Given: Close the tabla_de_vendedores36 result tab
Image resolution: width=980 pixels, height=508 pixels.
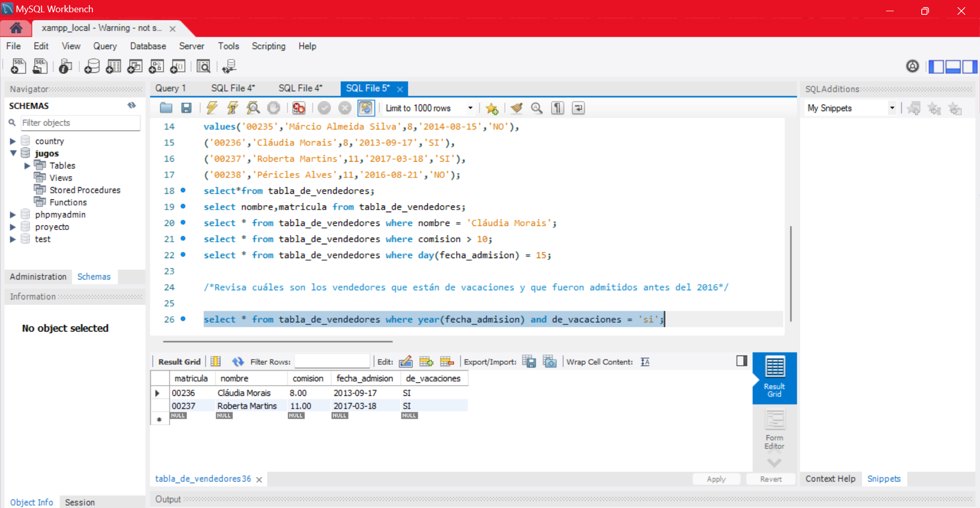Looking at the screenshot, I should click(259, 479).
